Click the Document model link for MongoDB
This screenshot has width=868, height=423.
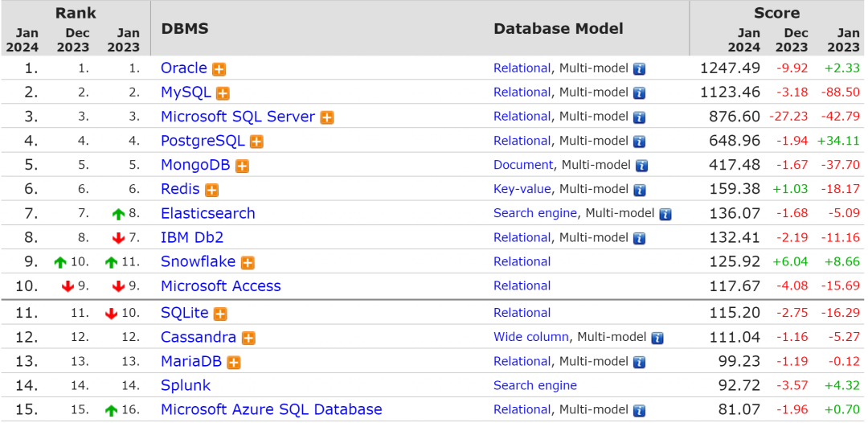tap(523, 164)
